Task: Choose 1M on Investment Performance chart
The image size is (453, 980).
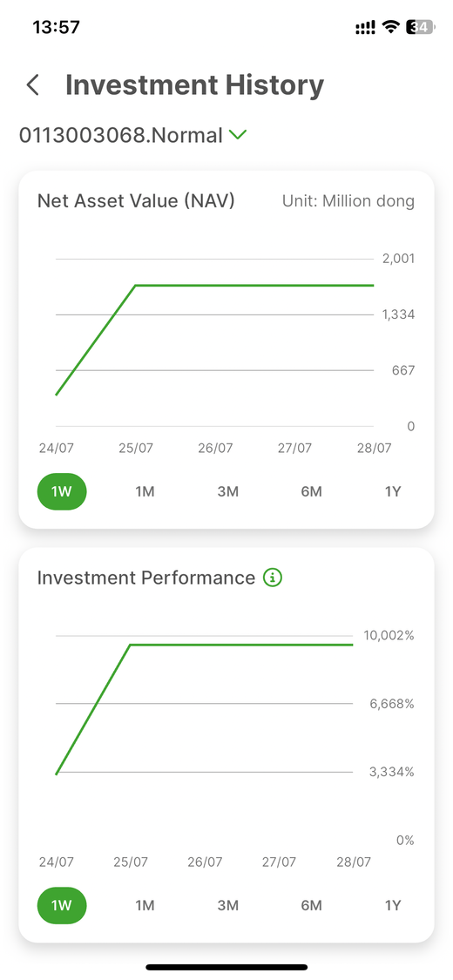Action: pos(145,906)
